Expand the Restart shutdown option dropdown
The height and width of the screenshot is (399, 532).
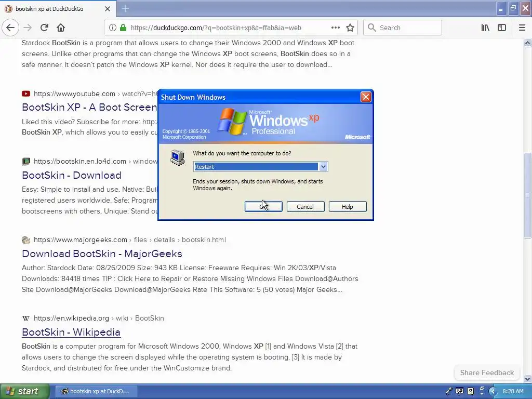pos(323,167)
